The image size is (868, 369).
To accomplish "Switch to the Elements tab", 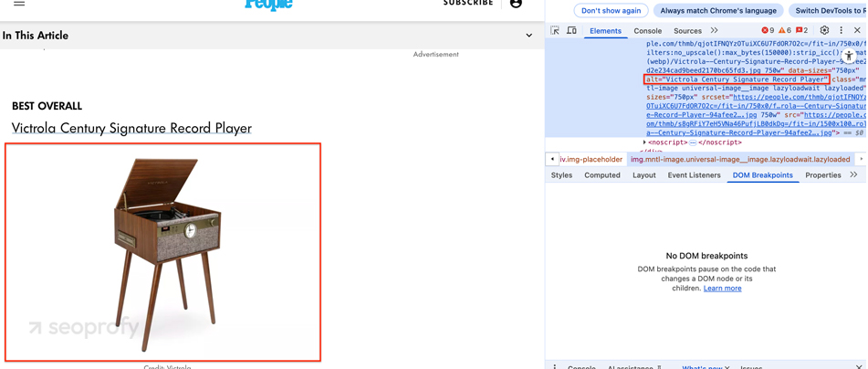I will [606, 31].
